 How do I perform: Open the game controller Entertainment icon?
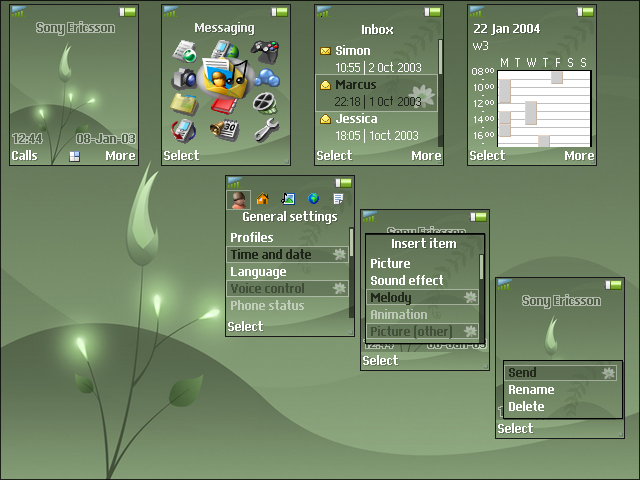coord(265,51)
